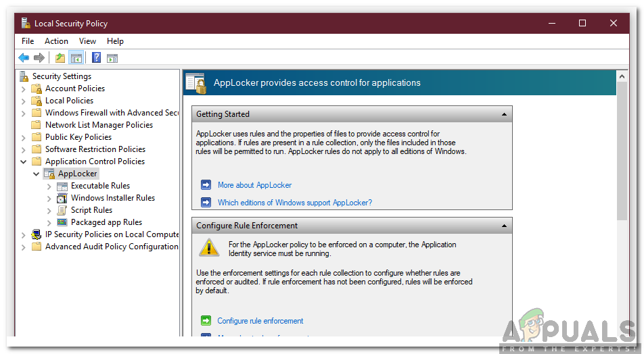Select the Packaged app Rules icon
This screenshot has height=354, width=644.
tap(62, 222)
